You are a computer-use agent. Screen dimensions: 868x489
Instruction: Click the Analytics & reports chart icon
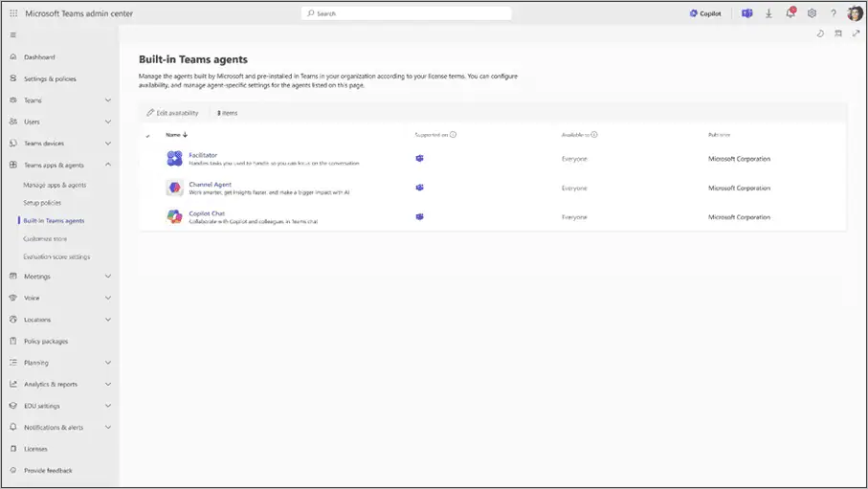13,384
